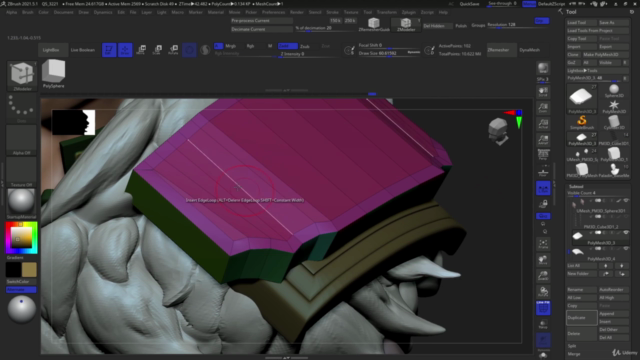Enable Mrgb channel
The width and height of the screenshot is (640, 360).
pyautogui.click(x=231, y=46)
